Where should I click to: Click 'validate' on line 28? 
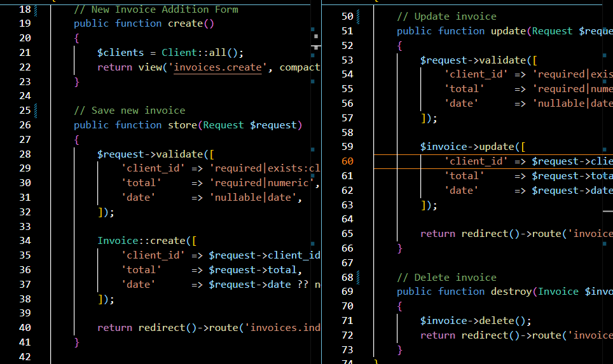(x=179, y=154)
